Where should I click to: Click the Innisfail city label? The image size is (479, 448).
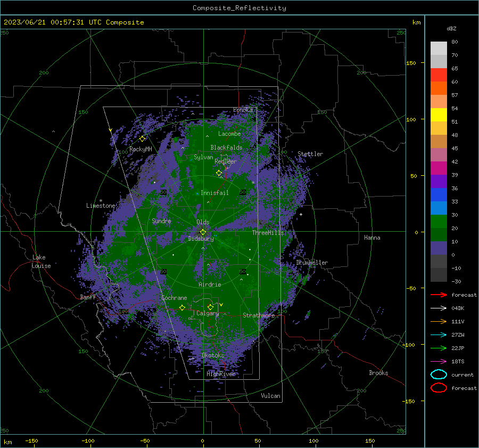pyautogui.click(x=214, y=193)
